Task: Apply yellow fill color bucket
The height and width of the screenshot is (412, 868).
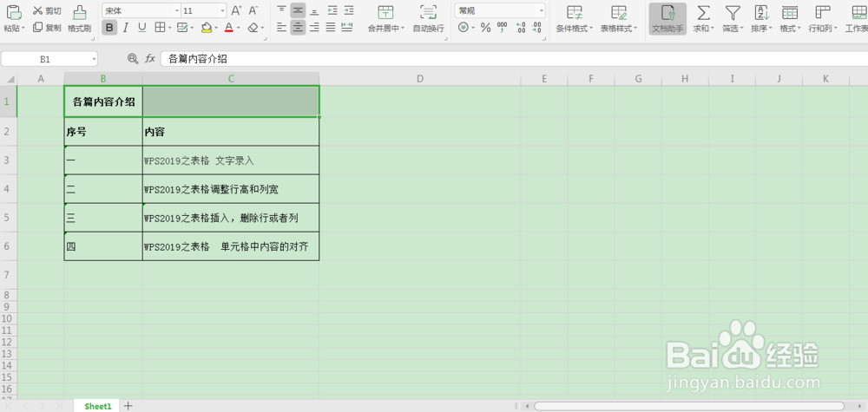Action: coord(207,28)
